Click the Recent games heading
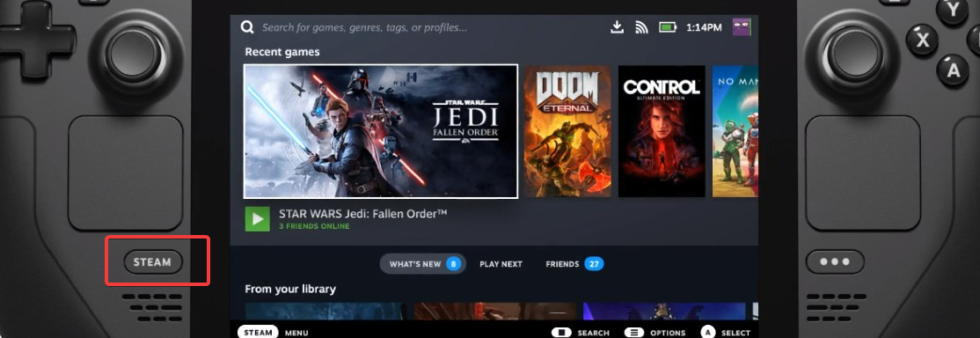The width and height of the screenshot is (980, 338). pos(282,52)
